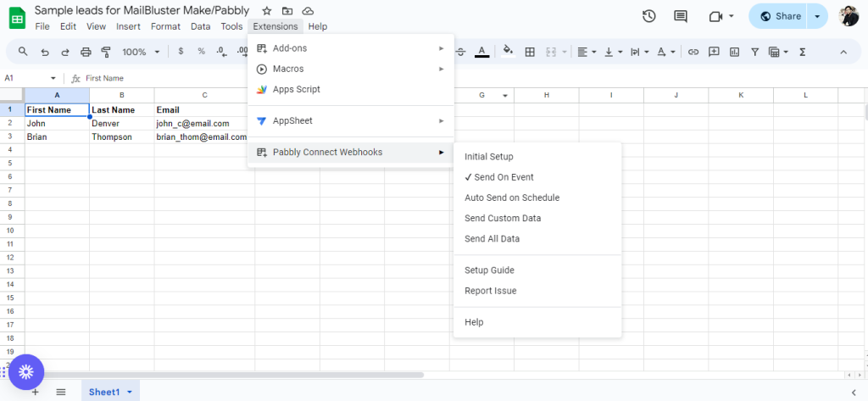Expand the Add-ons submenu
The image size is (868, 401).
tap(350, 48)
